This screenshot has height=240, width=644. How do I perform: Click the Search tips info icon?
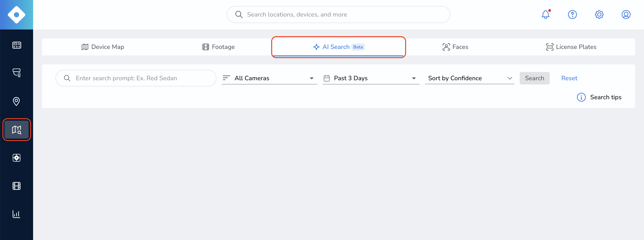(581, 97)
